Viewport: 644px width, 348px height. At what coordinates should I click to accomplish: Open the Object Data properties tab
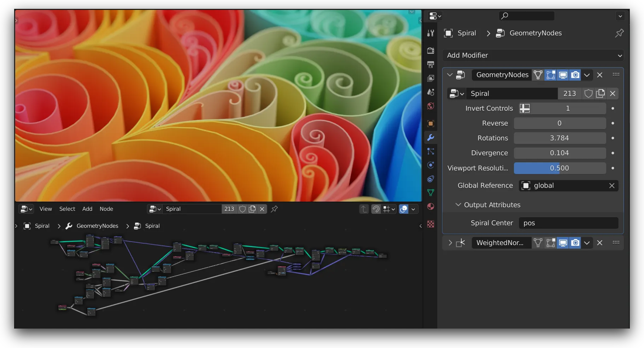[x=431, y=193]
